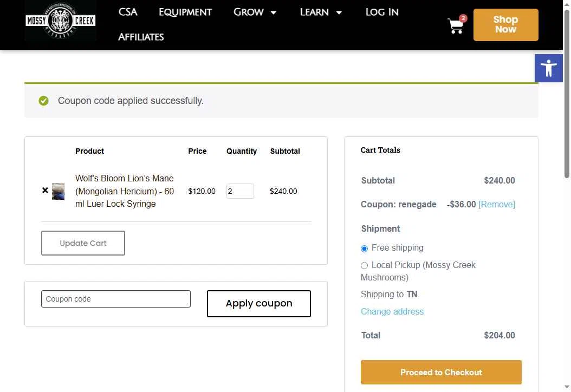The height and width of the screenshot is (392, 571).
Task: Click the quantity input field
Action: click(x=240, y=191)
